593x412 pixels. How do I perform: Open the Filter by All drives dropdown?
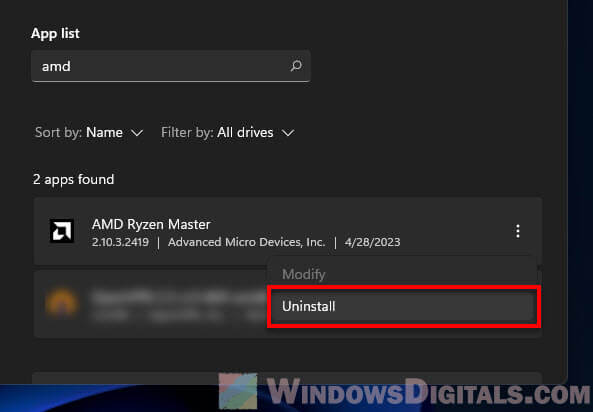(228, 132)
